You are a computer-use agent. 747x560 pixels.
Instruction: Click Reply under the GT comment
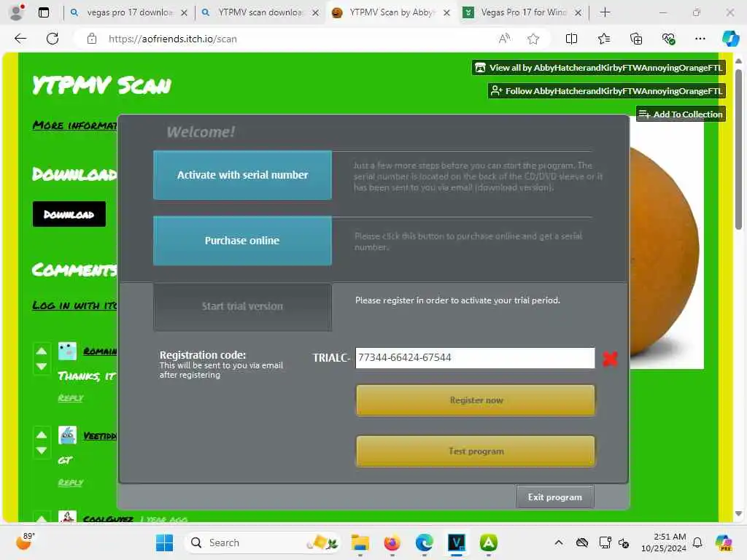(71, 483)
